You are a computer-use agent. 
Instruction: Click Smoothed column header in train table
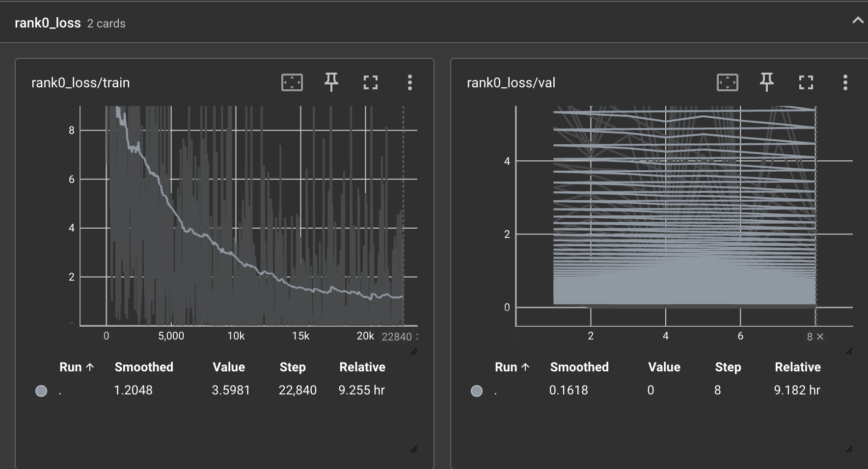[144, 367]
